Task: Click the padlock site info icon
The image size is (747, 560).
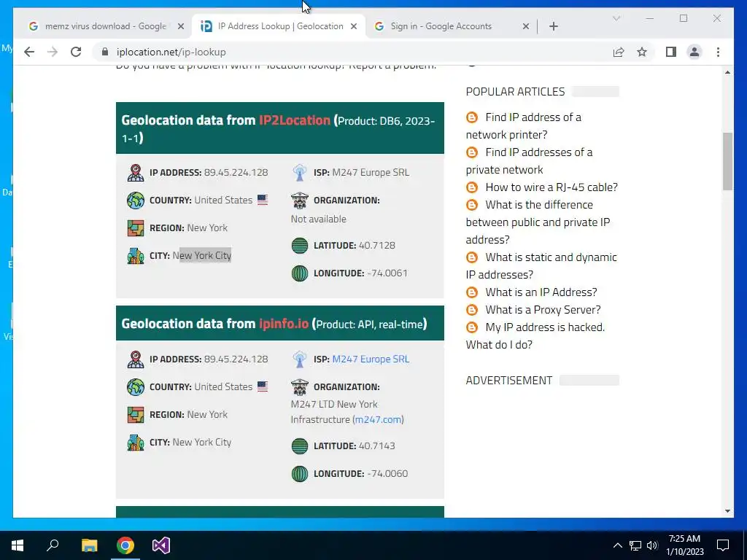Action: coord(105,52)
